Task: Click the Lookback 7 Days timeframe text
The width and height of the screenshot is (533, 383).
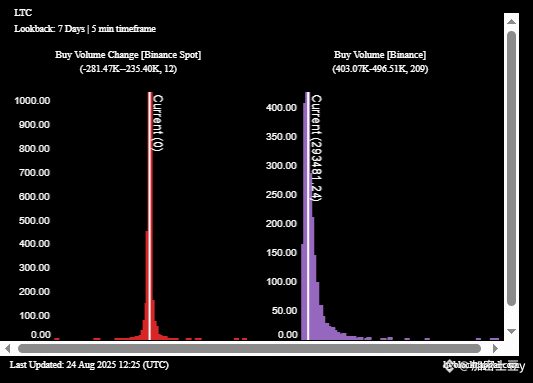Action: [x=85, y=29]
